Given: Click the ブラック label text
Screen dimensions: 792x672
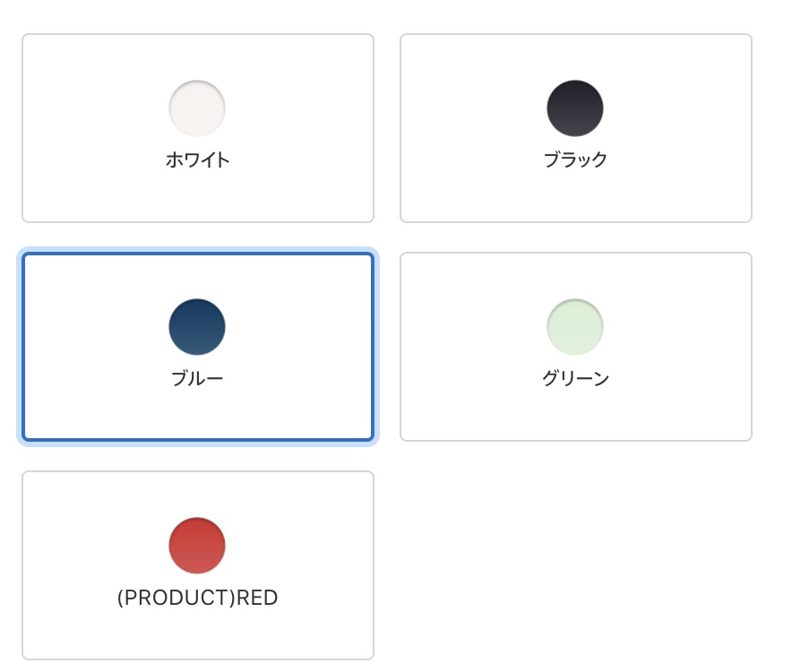Looking at the screenshot, I should [575, 159].
